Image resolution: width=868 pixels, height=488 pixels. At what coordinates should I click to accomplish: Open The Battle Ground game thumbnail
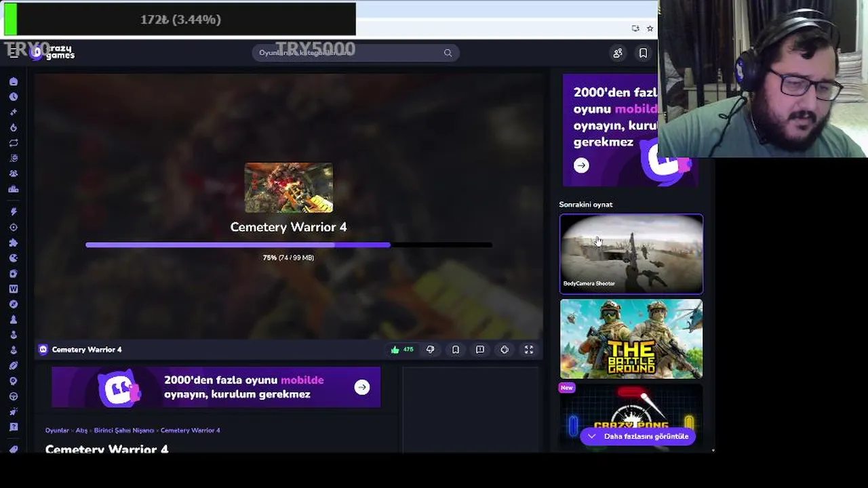pos(631,339)
